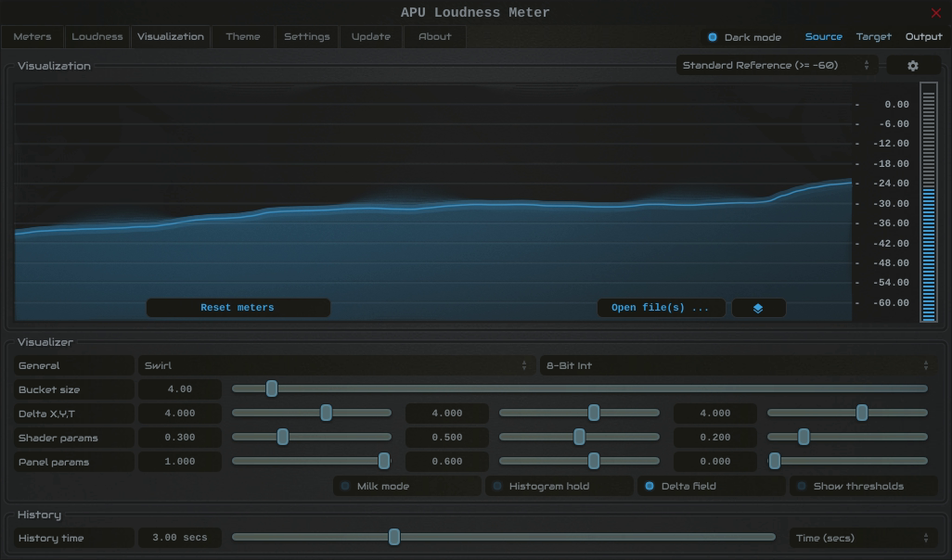Click the layers stack icon button
The height and width of the screenshot is (560, 952).
(x=758, y=308)
